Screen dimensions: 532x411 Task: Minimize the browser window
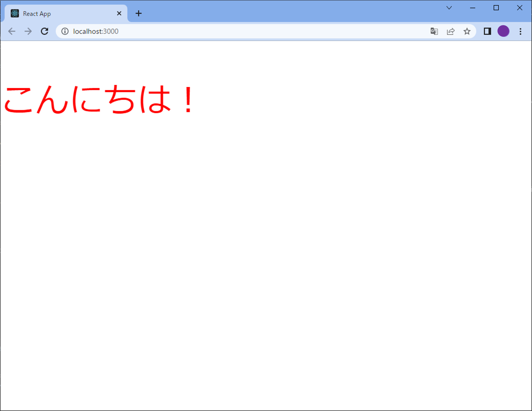[473, 8]
